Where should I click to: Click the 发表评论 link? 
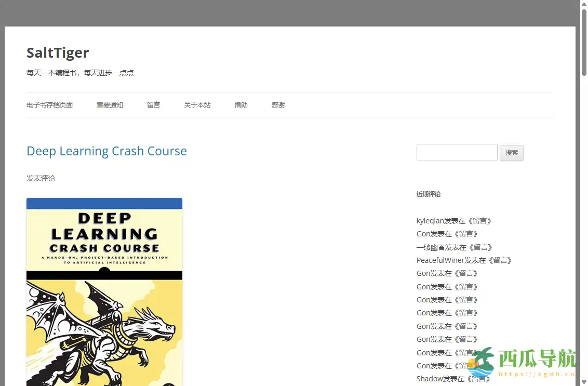41,178
